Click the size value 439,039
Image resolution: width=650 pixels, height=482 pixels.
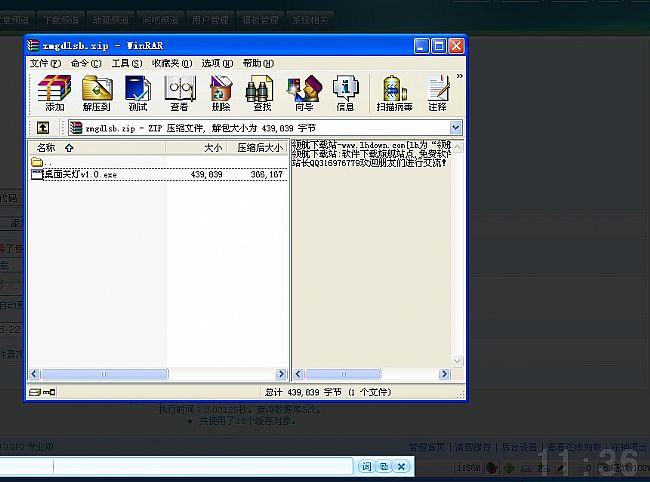click(x=206, y=174)
